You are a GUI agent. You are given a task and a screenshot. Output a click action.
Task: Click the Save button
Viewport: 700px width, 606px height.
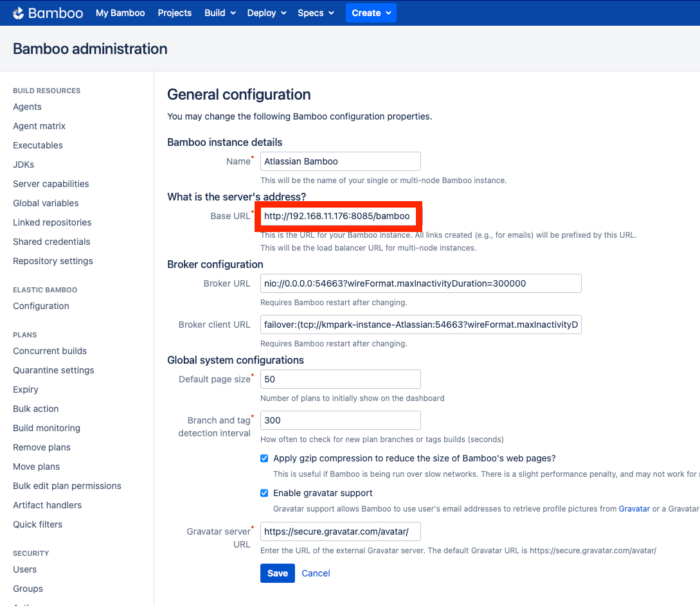[x=277, y=573]
